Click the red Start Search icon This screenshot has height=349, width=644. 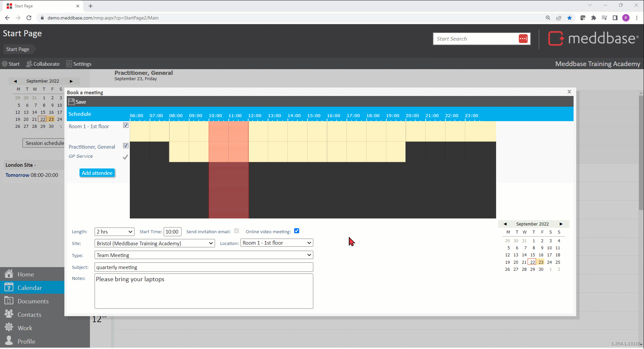523,39
